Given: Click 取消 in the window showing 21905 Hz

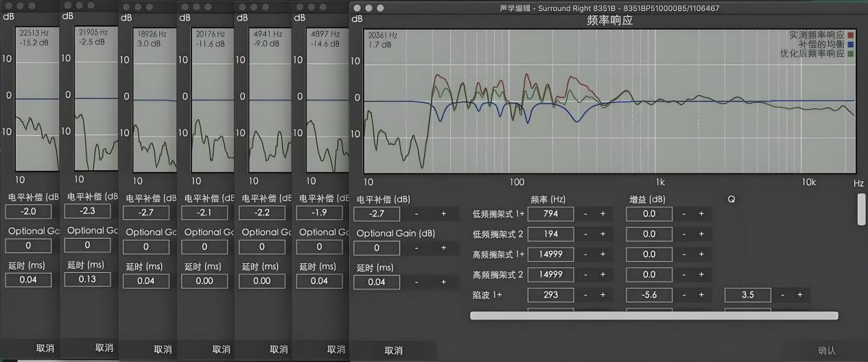Looking at the screenshot, I should 104,348.
